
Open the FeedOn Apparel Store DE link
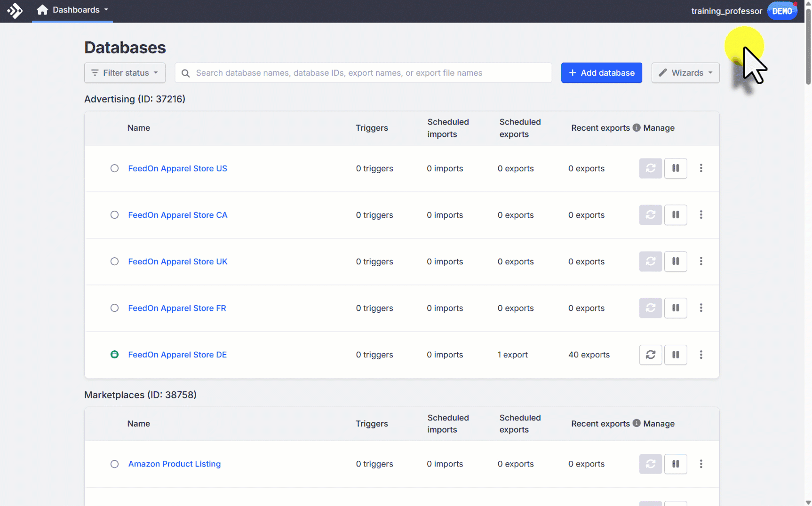point(177,355)
